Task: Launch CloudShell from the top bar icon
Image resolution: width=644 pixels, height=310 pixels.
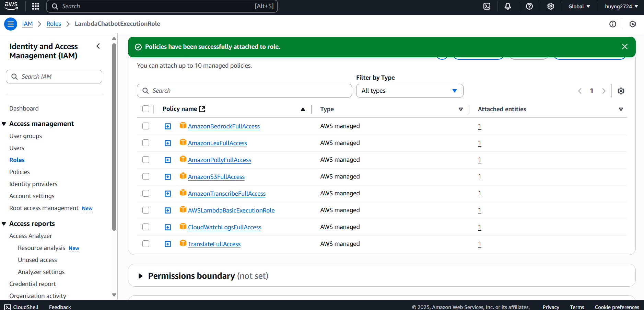Action: click(487, 6)
